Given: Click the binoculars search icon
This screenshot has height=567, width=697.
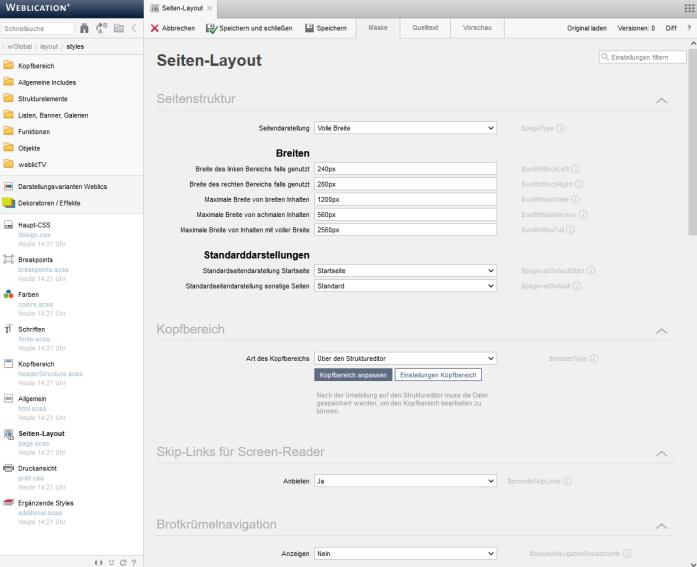Looking at the screenshot, I should pyautogui.click(x=84, y=28).
